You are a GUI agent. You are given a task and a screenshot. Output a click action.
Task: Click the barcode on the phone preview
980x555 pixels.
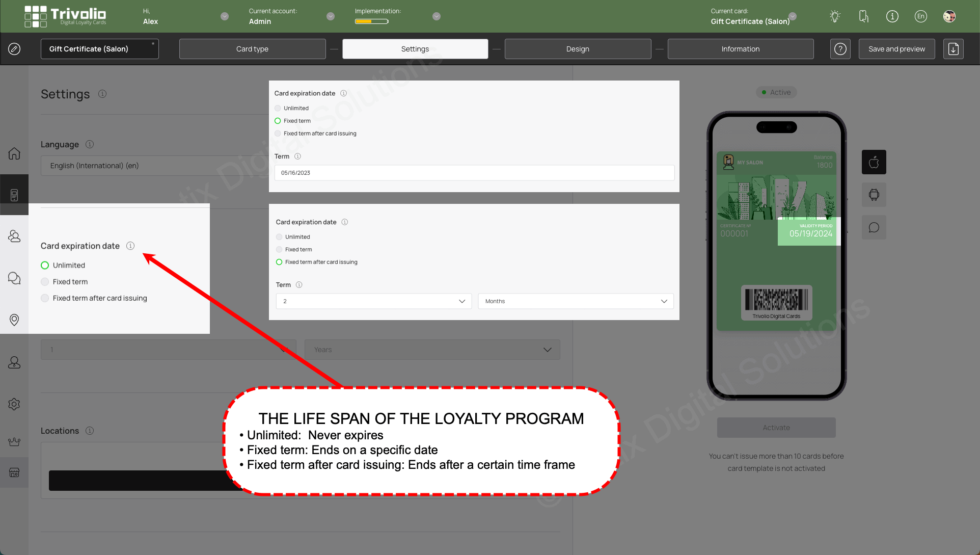point(777,300)
